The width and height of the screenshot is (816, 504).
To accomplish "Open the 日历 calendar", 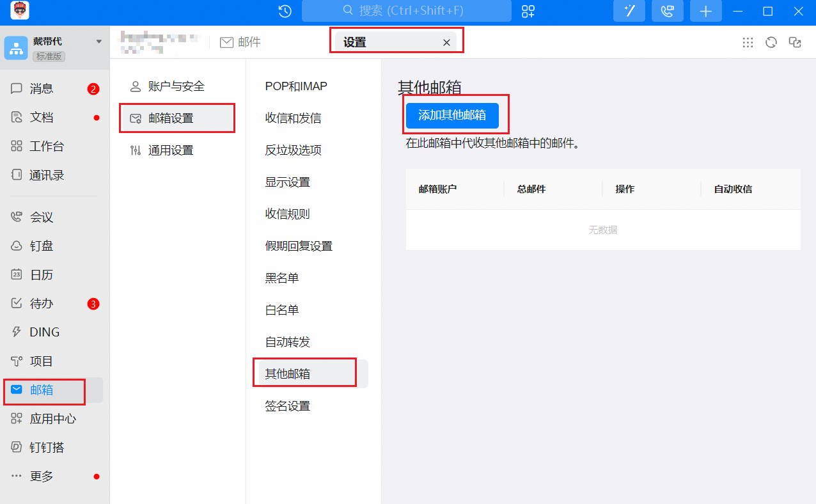I will click(42, 274).
